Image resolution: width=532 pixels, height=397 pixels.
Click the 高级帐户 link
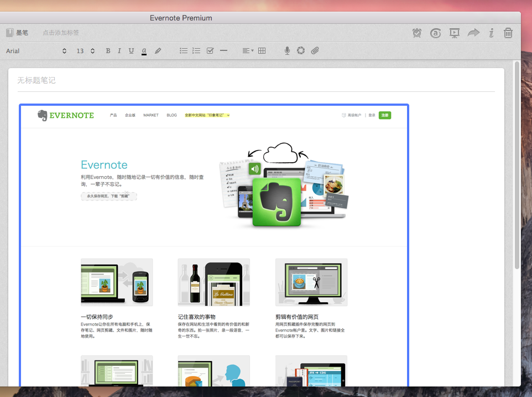pyautogui.click(x=352, y=115)
